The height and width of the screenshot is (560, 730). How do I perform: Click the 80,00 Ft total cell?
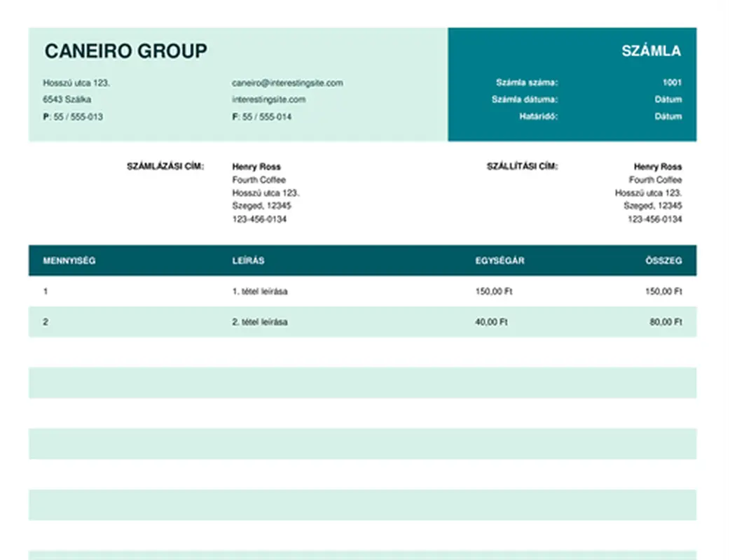pos(665,322)
